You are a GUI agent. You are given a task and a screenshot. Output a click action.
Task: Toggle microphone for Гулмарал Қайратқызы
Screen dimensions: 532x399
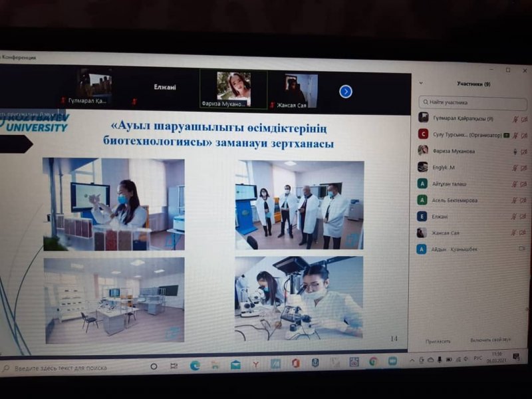[514, 118]
